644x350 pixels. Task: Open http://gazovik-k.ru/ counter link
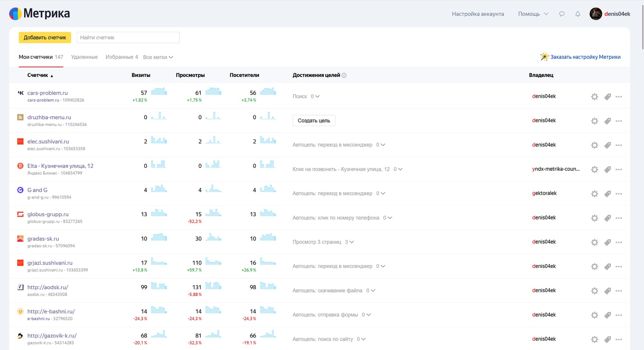[52, 336]
